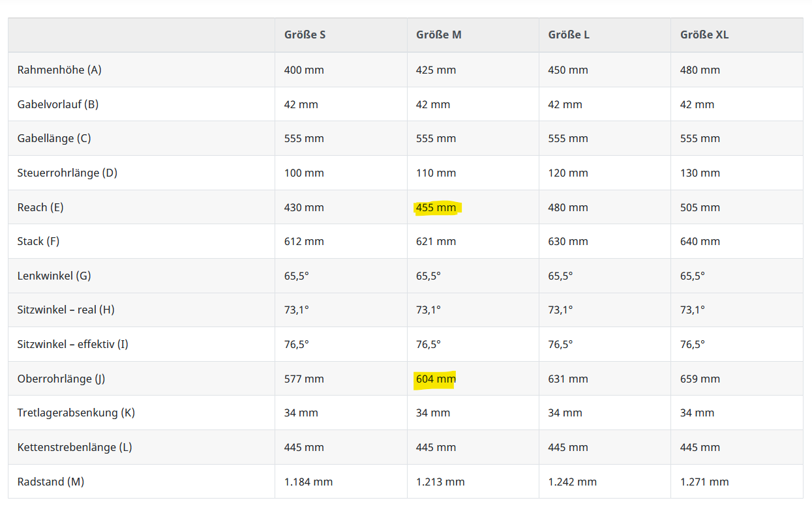Select the Größe S column header
This screenshot has width=812, height=509.
[x=305, y=35]
